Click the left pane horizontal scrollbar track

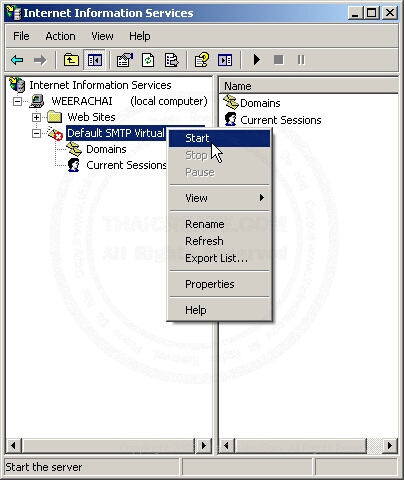point(109,445)
